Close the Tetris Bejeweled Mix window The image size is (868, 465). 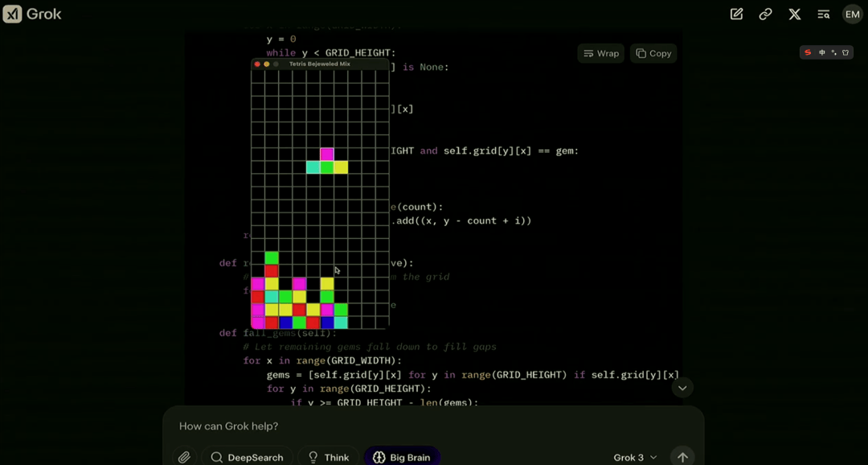(257, 64)
